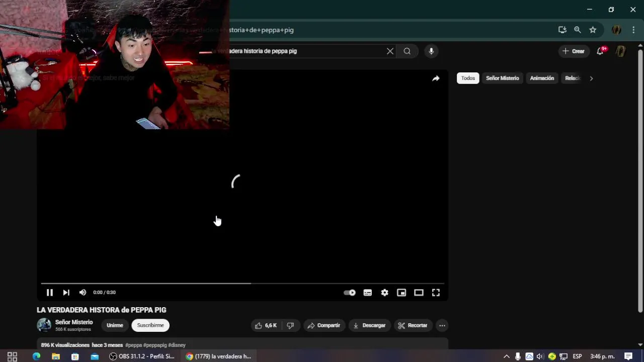The image size is (644, 362).
Task: Click the #disney hashtag link
Action: click(x=177, y=345)
